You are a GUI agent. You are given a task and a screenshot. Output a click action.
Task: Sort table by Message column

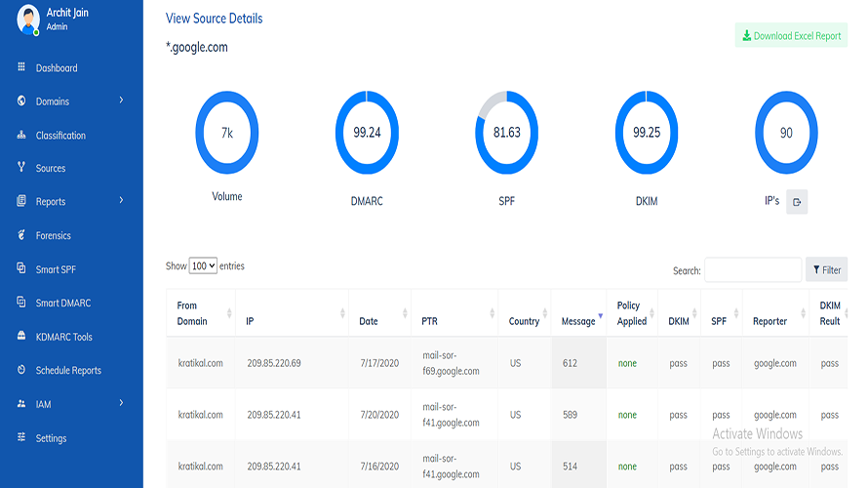(578, 313)
